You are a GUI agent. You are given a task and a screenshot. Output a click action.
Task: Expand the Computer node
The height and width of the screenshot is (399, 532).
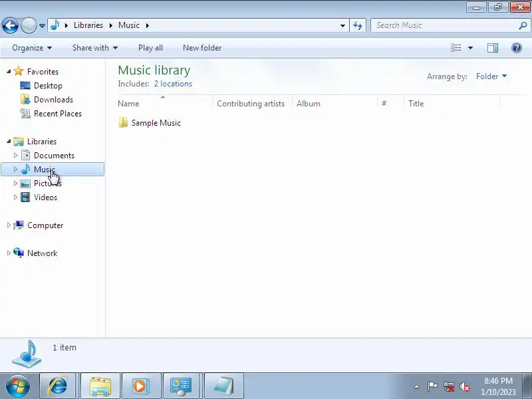(9, 225)
